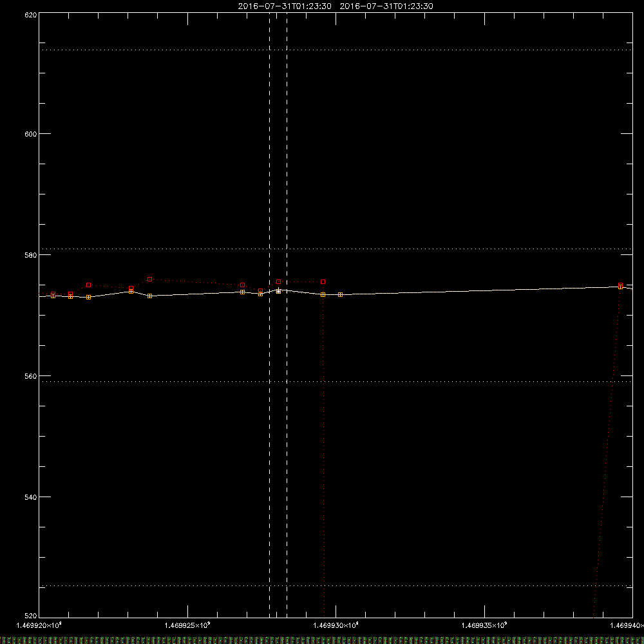Click the x-axis label 1.469930×10⁹
Screen dimensions: 644x644
point(336,625)
